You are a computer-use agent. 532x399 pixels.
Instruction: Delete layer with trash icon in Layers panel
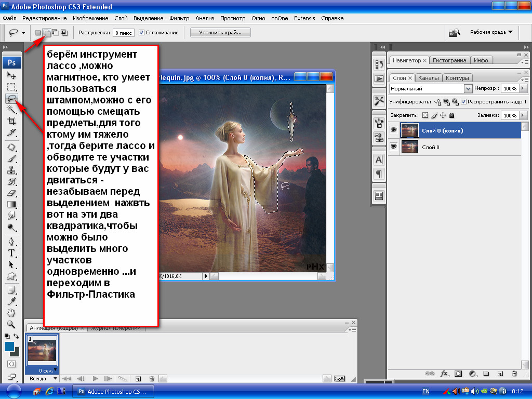tap(514, 374)
